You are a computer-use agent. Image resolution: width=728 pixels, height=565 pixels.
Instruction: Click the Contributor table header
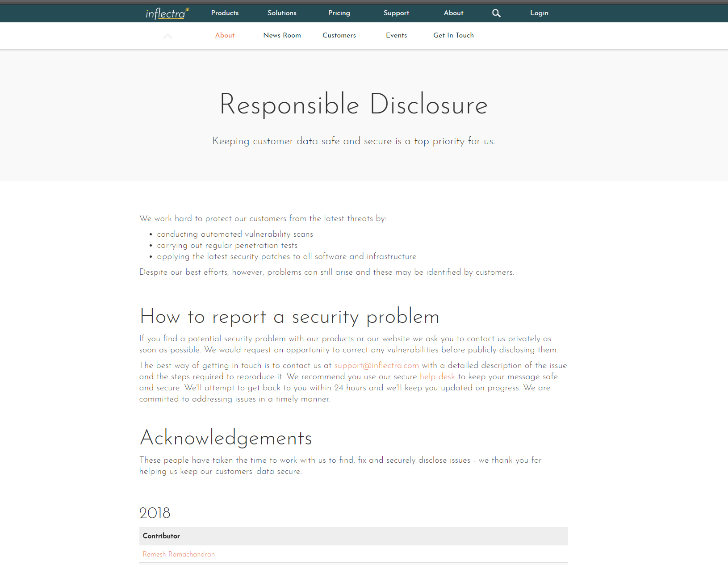[354, 536]
